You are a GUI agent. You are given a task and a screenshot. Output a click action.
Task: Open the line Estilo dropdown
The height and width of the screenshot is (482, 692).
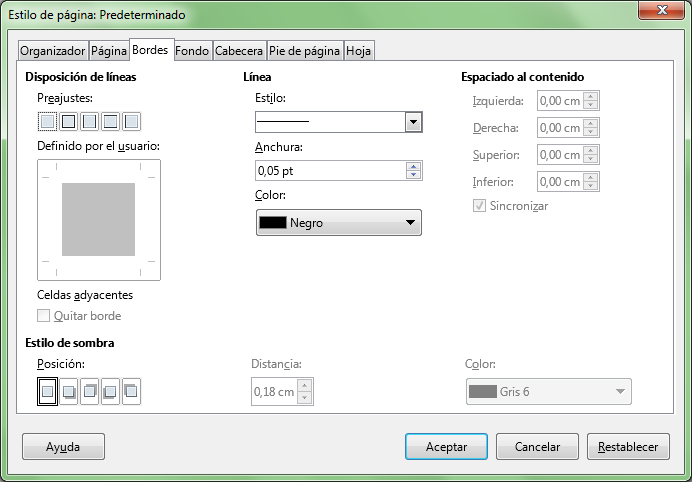click(x=338, y=122)
